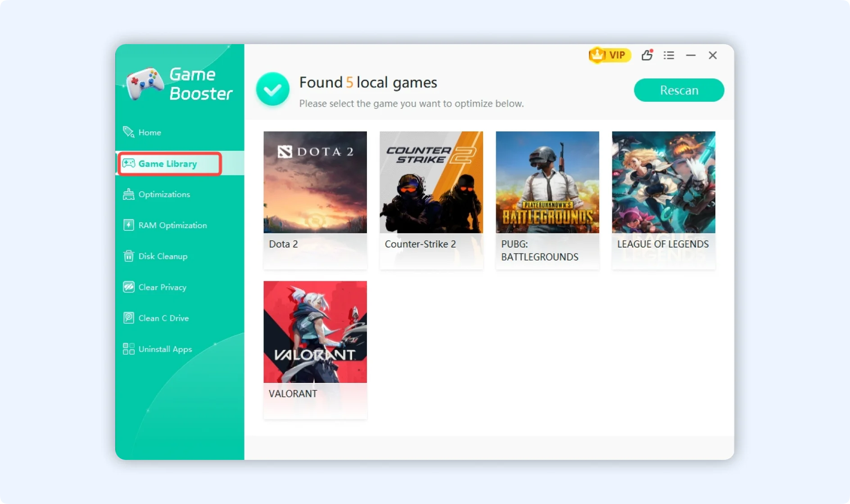Click 'Please select the game' instruction text
Image resolution: width=850 pixels, height=504 pixels.
[411, 103]
